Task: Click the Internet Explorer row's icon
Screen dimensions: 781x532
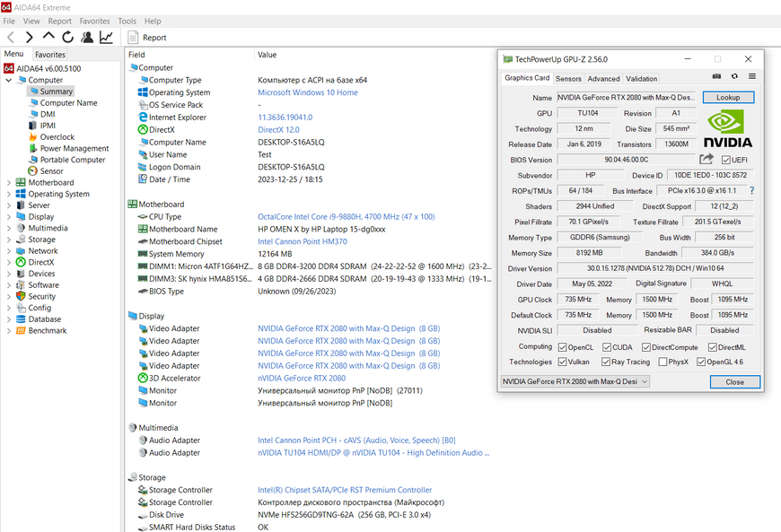Action: (143, 117)
